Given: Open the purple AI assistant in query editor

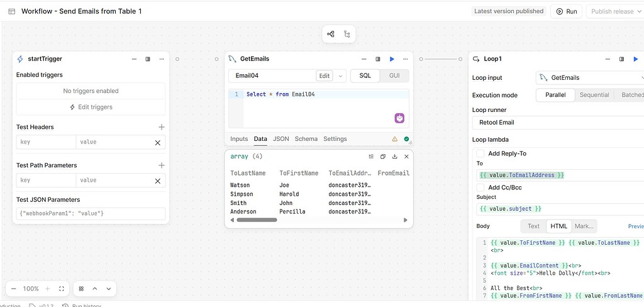Looking at the screenshot, I should pyautogui.click(x=399, y=118).
